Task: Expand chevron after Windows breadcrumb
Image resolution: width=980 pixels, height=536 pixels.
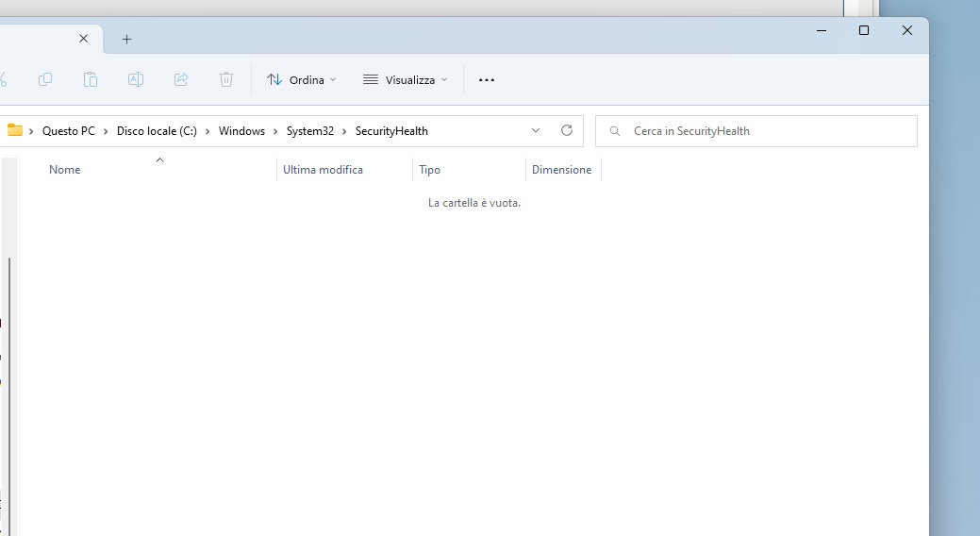Action: click(275, 131)
